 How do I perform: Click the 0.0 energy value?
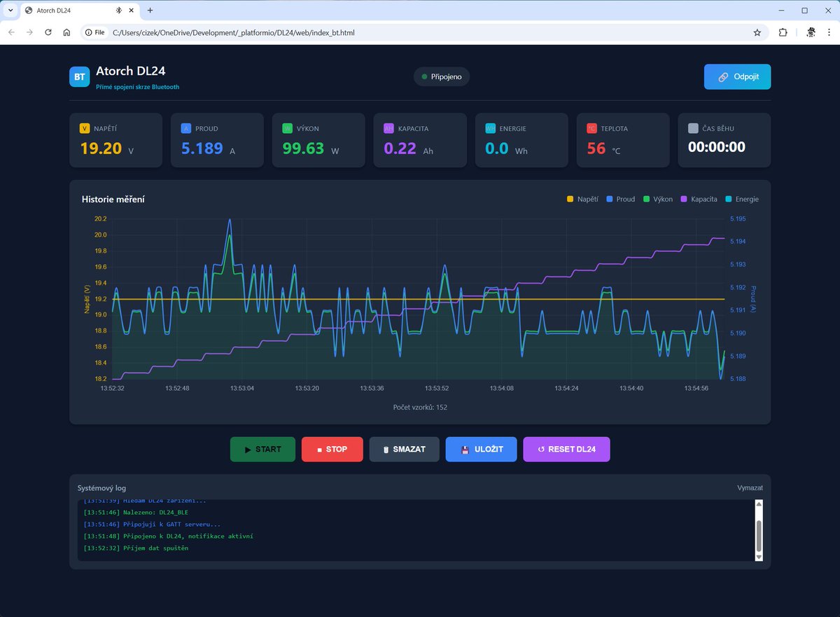point(497,148)
